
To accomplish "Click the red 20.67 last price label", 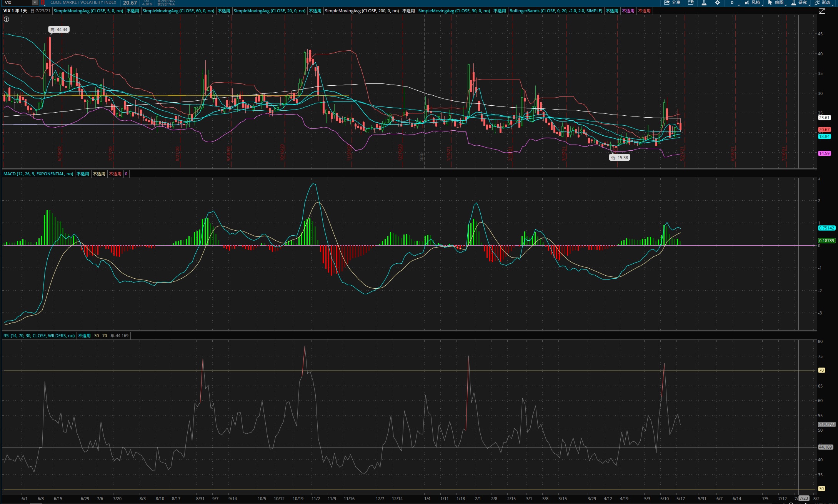I will (x=824, y=130).
